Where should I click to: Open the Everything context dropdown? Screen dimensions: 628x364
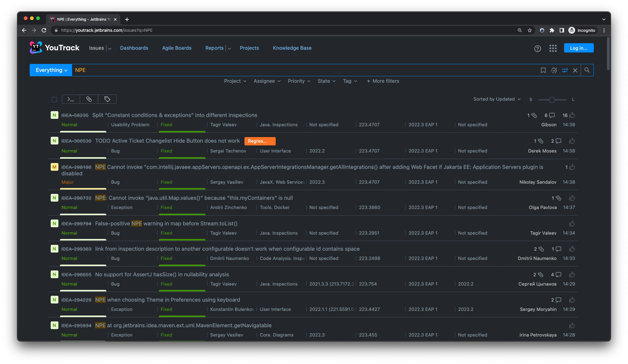[x=51, y=70]
